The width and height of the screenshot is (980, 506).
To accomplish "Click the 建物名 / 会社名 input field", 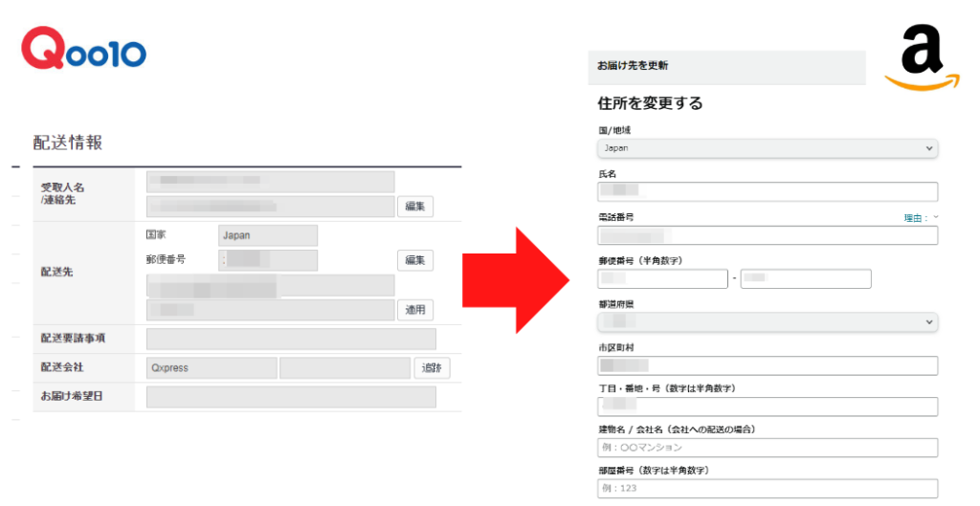I will tap(767, 448).
